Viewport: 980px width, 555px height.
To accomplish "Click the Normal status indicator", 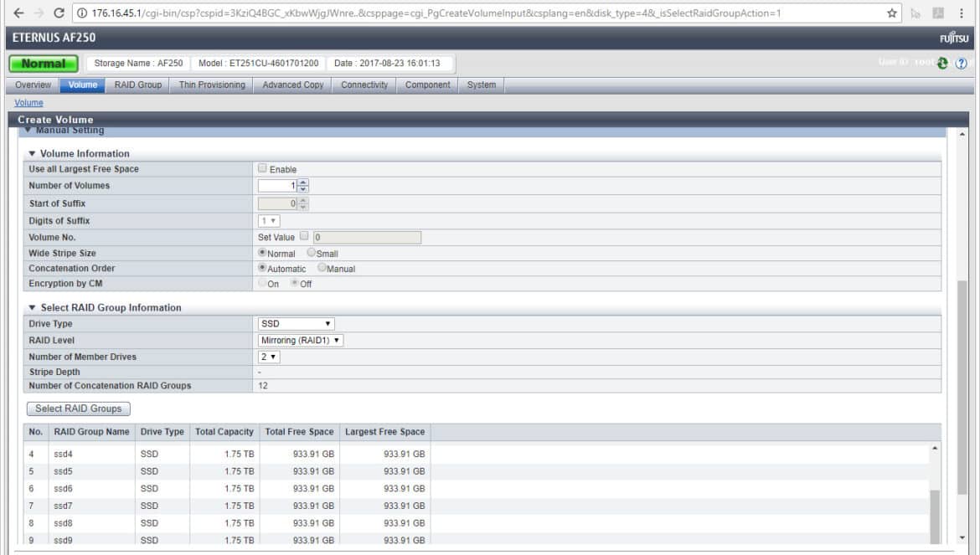I will pyautogui.click(x=44, y=64).
